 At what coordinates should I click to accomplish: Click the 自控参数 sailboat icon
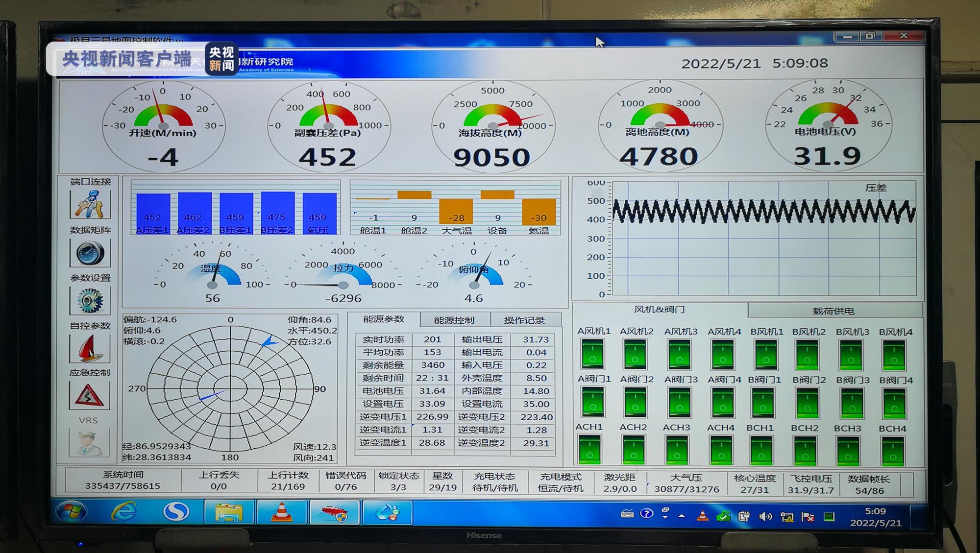90,348
